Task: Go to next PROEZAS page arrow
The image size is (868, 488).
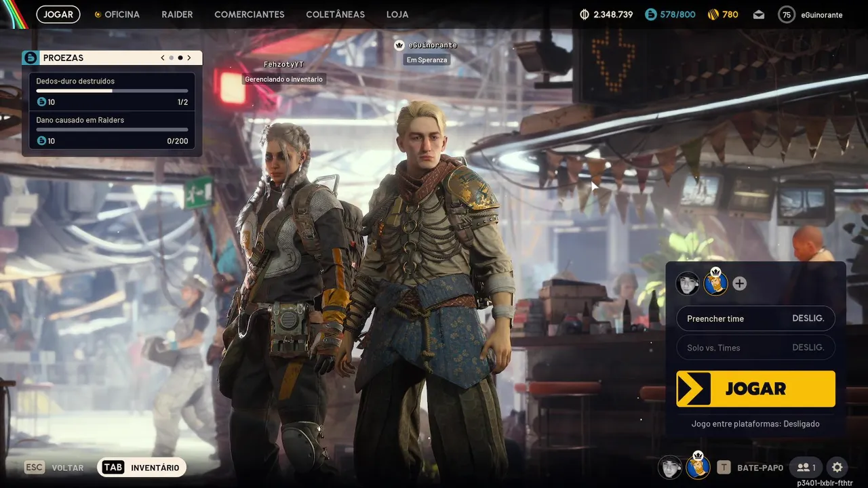Action: coord(189,58)
